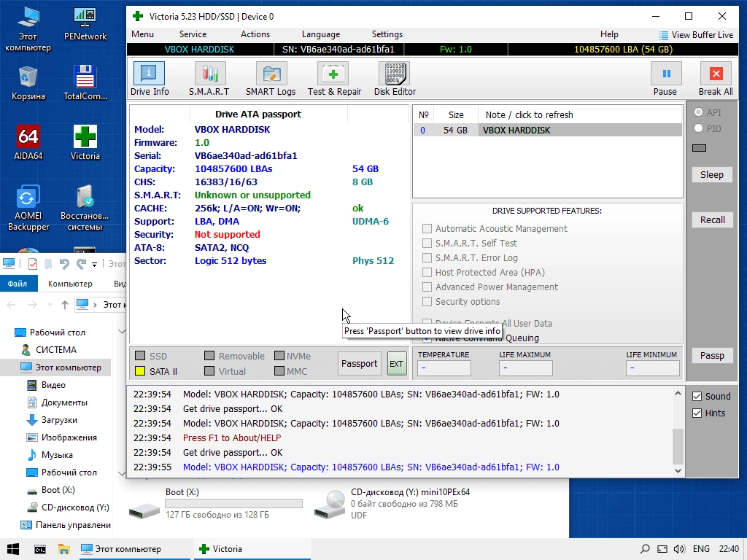Toggle the Sound checkbox

click(x=697, y=396)
